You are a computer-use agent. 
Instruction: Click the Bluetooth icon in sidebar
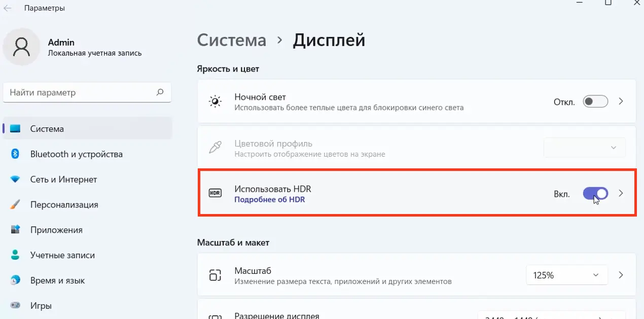click(x=15, y=154)
